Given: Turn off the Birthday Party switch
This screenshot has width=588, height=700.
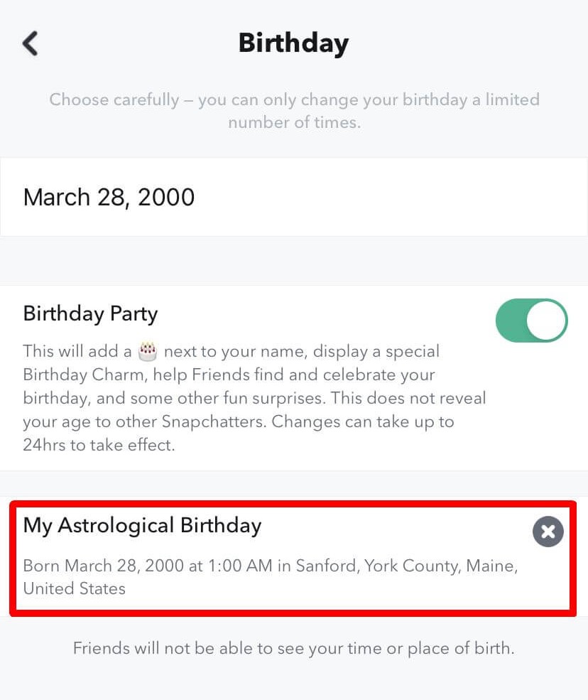Looking at the screenshot, I should (x=531, y=321).
